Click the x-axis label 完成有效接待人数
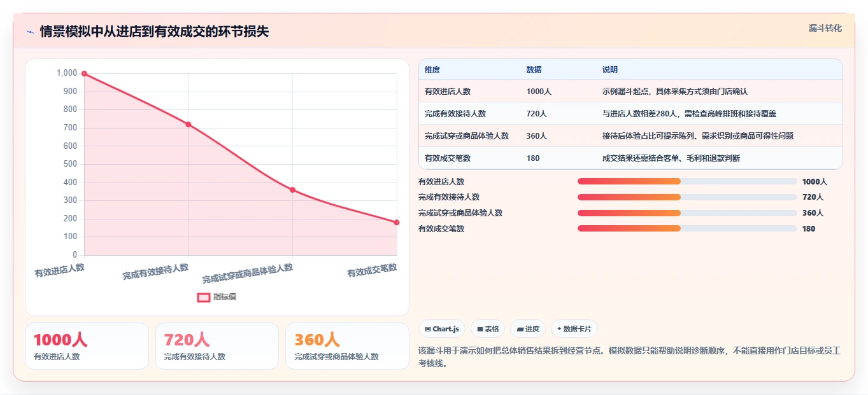 155,272
